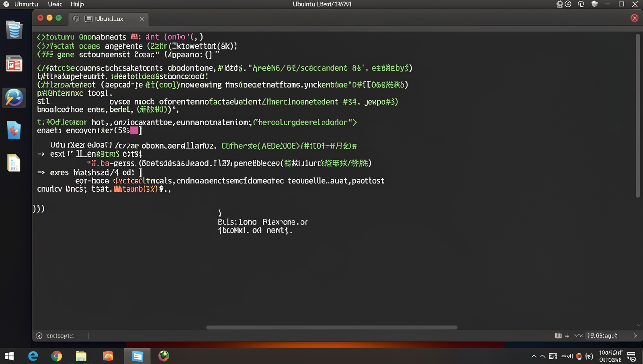Open the double-chevron dropdown in status bar
643x364 pixels.
[x=578, y=335]
